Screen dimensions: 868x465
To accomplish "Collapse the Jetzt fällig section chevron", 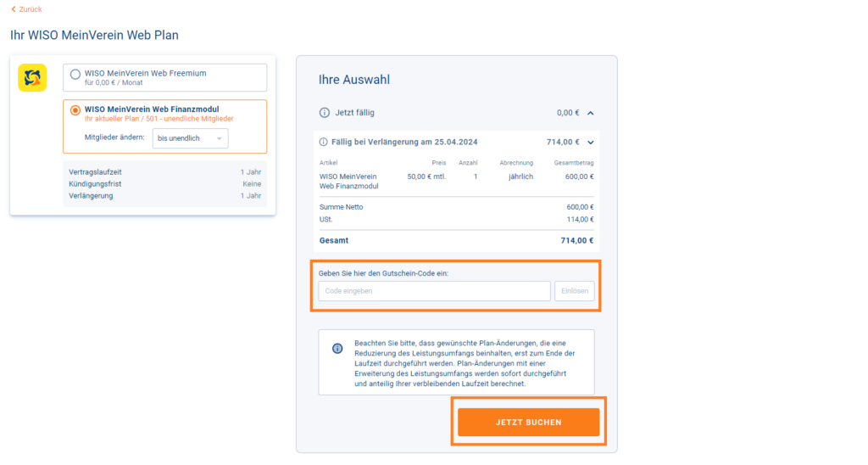I will point(591,113).
